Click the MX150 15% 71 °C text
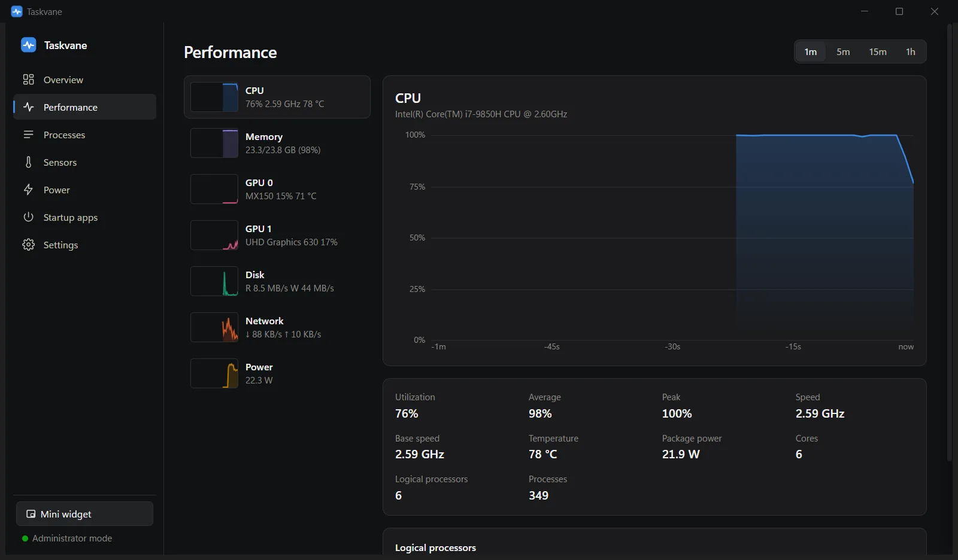 tap(281, 196)
